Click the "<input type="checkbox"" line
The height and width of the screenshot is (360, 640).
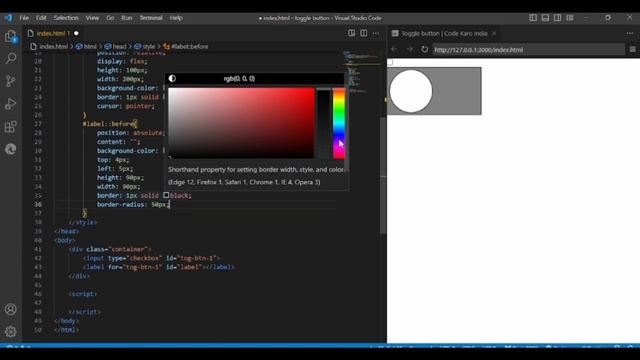point(151,258)
